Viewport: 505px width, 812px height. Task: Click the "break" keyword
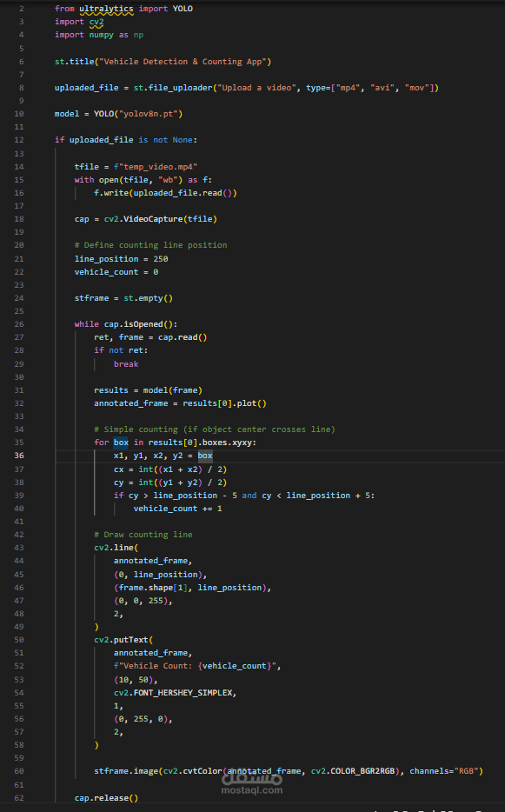(x=126, y=364)
